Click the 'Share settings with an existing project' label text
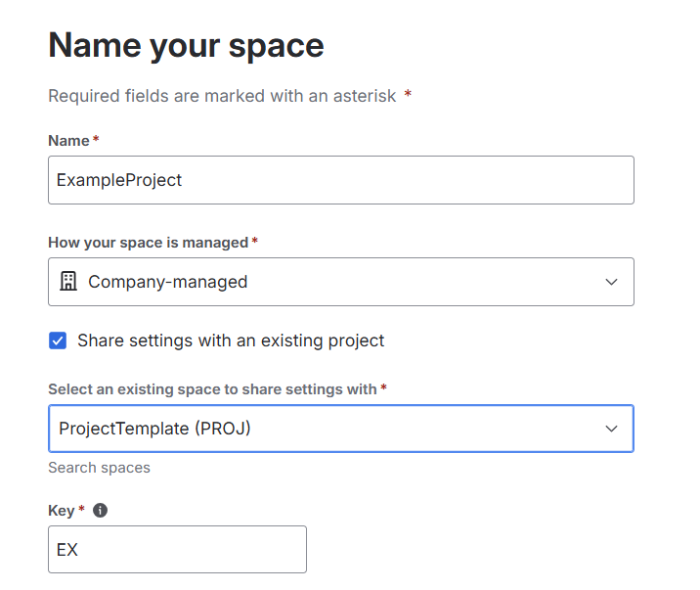The height and width of the screenshot is (590, 700). (231, 340)
